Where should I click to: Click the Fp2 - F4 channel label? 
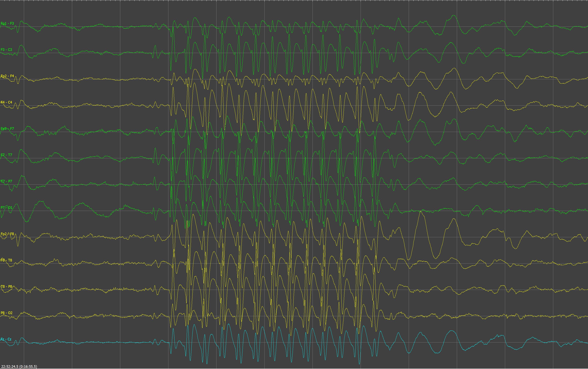coord(7,76)
